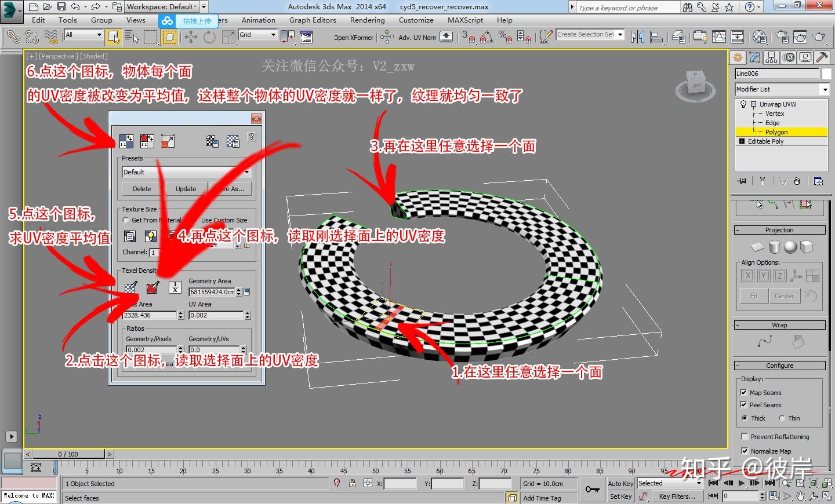Choose the Select and Move tool
This screenshot has width=835, height=504.
pyautogui.click(x=191, y=37)
